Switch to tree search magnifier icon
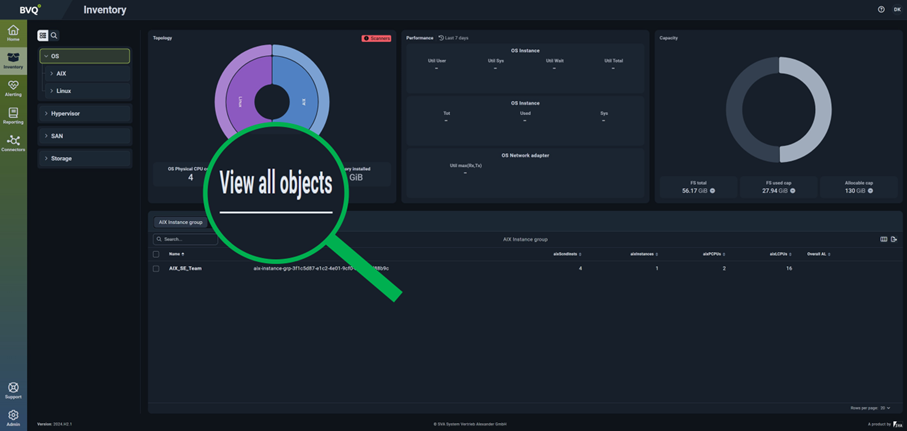 54,35
